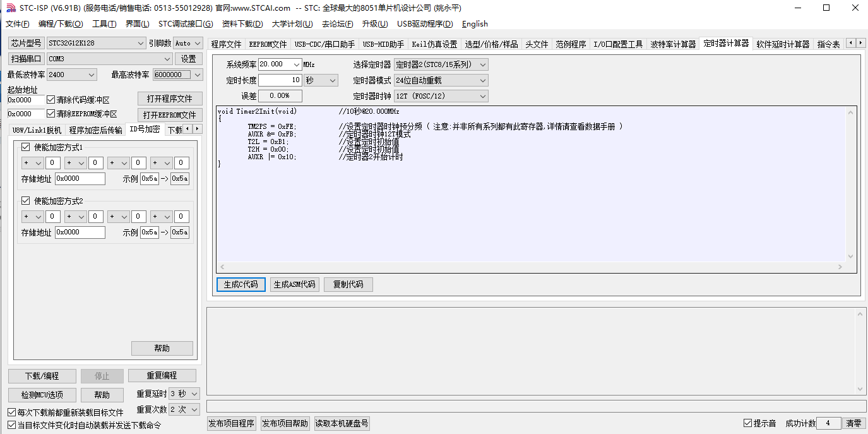This screenshot has width=868, height=434.
Task: Click 读取本机硬盘号 button
Action: pyautogui.click(x=342, y=423)
